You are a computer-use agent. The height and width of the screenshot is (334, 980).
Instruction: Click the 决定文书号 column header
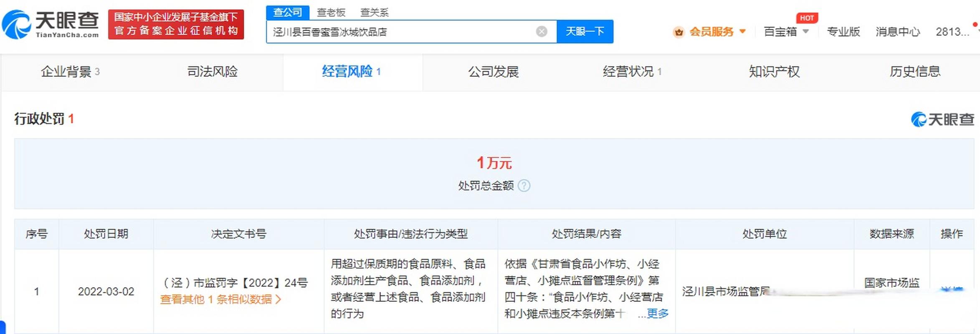pyautogui.click(x=239, y=234)
